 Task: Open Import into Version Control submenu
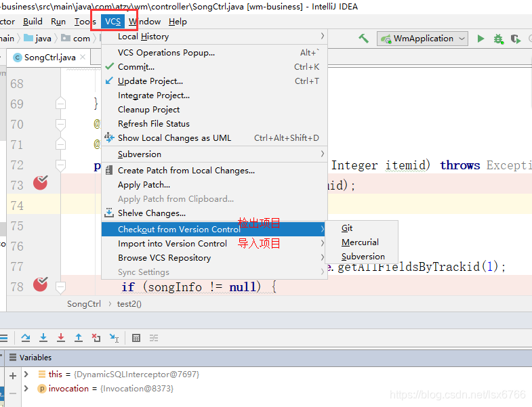coord(214,244)
